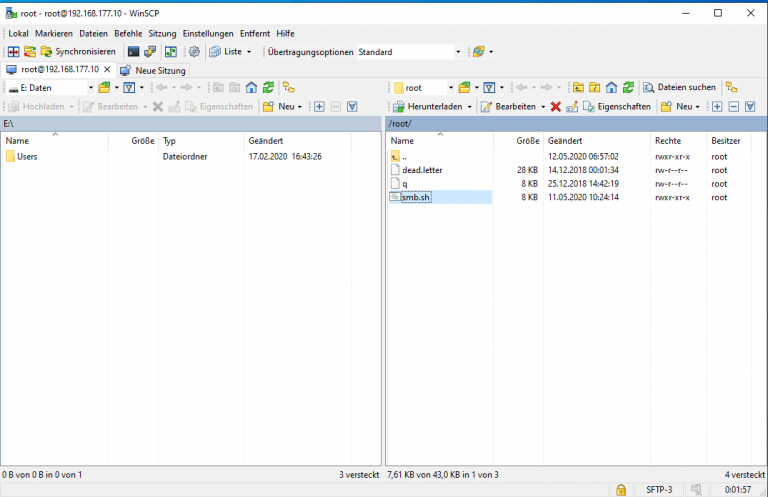Open in PuTTY icon

[x=150, y=51]
